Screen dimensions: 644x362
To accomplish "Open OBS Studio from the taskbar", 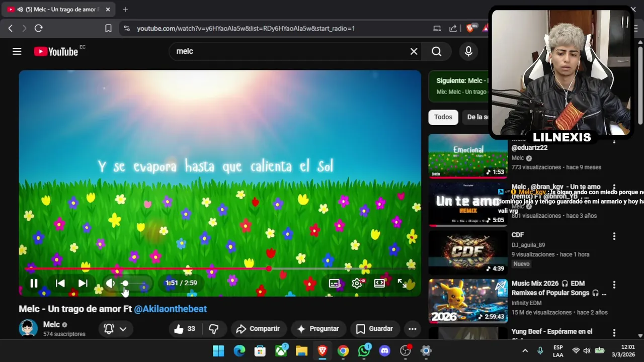I will pos(406,351).
